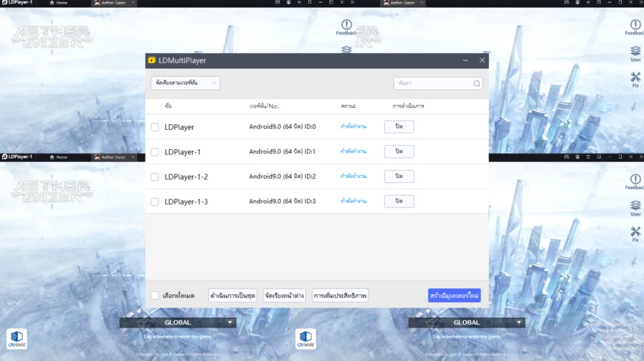The image size is (644, 361).
Task: Open hamburger menu in upper-left emulator titlebar
Action: coord(299,3)
